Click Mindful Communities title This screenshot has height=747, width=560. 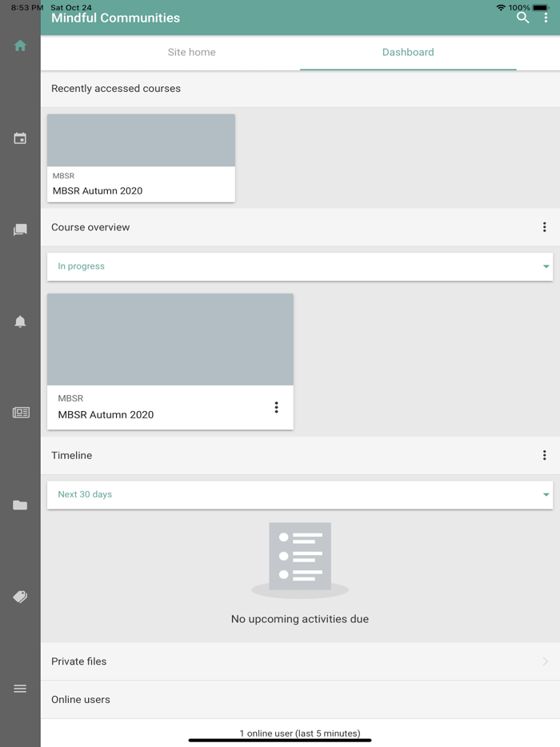coord(116,18)
